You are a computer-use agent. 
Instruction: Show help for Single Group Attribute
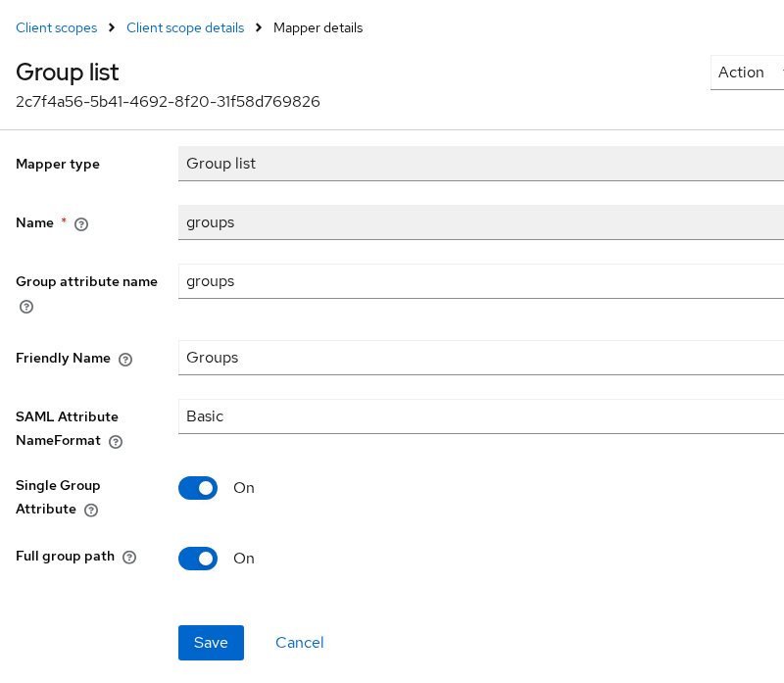coord(91,511)
